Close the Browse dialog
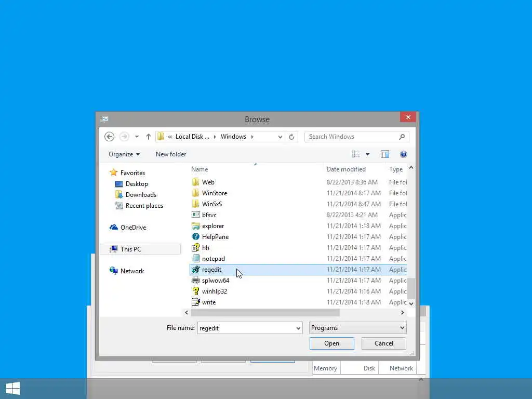The image size is (532, 399). pos(408,117)
